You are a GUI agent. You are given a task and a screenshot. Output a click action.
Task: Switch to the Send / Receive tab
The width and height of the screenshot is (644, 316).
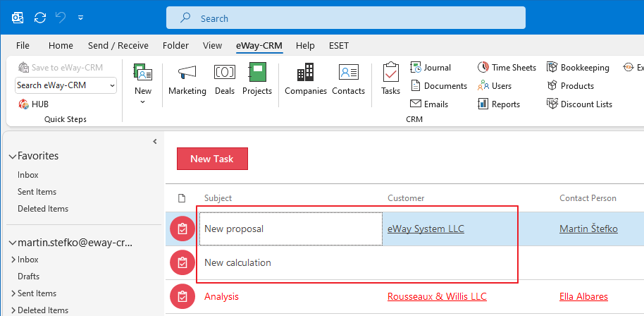pos(118,46)
